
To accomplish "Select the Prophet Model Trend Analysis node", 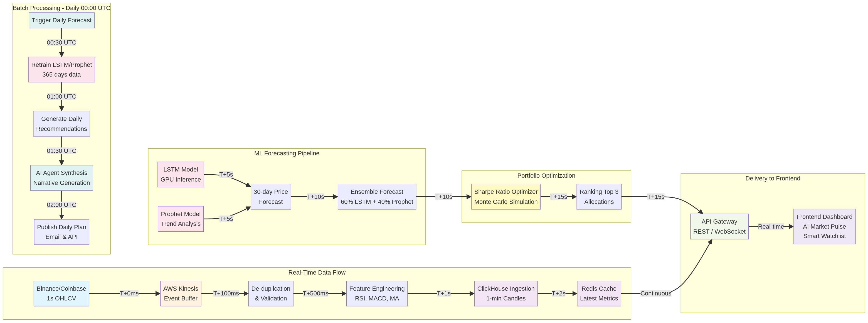I will tap(181, 219).
